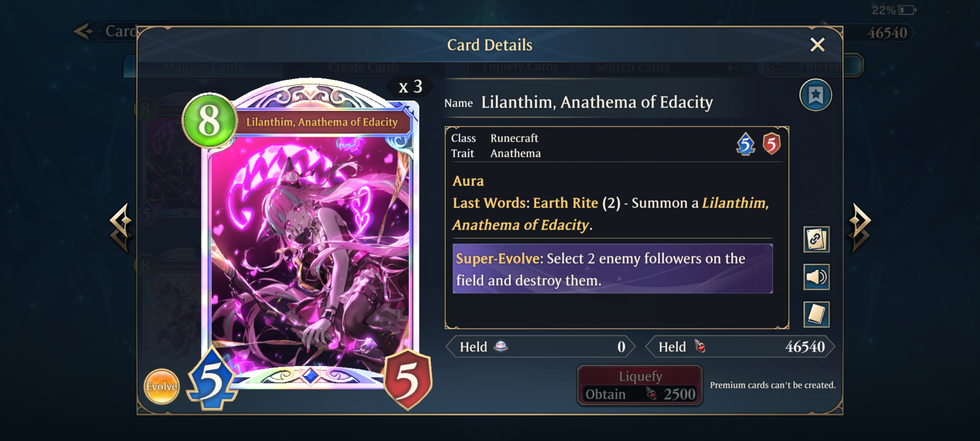Tap the green cost 8 orb

pyautogui.click(x=209, y=121)
